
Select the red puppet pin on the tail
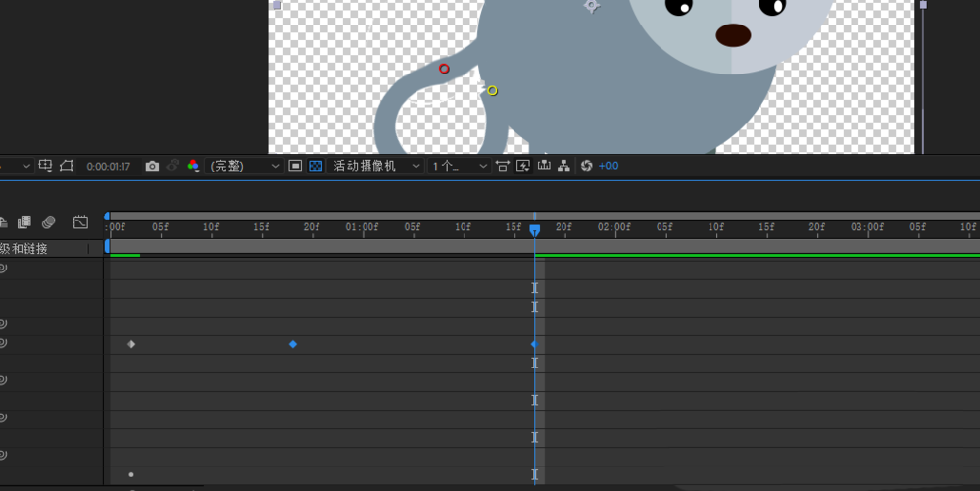[x=444, y=69]
